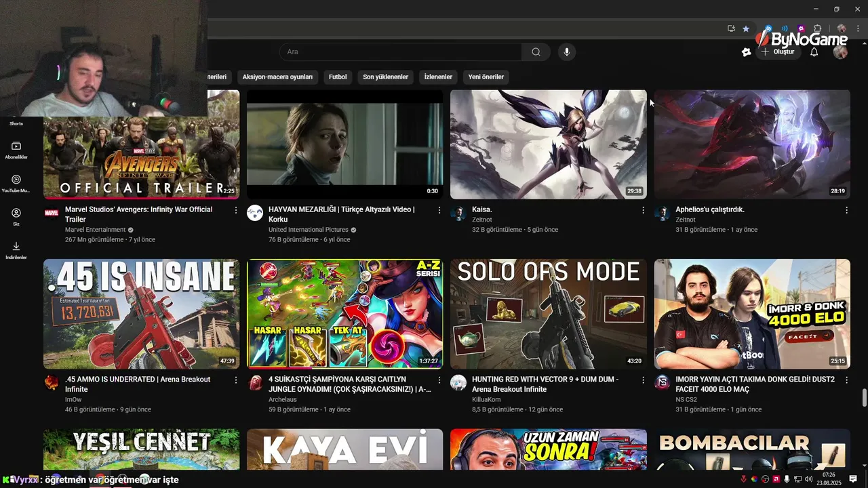Open the Abonelikler sidebar icon

[x=16, y=150]
